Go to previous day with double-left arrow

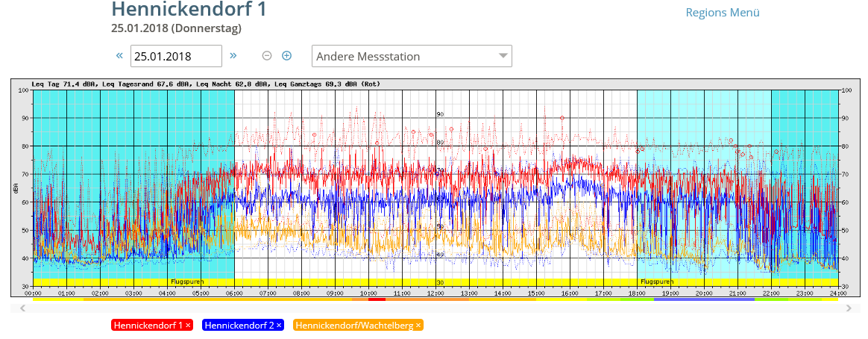119,55
